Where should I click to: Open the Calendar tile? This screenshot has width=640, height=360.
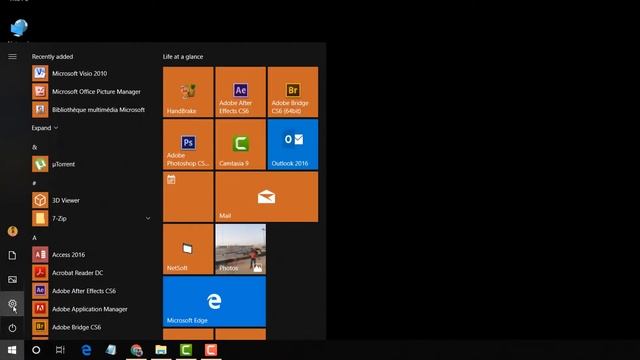188,197
